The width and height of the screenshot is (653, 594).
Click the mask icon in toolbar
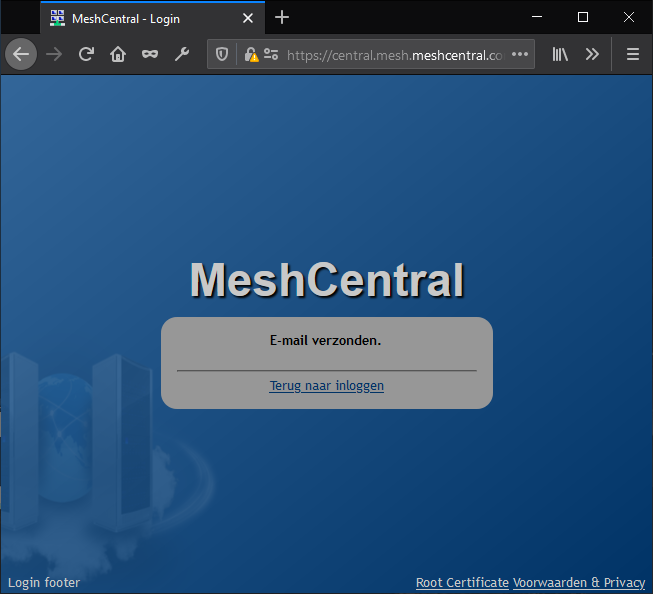click(150, 54)
